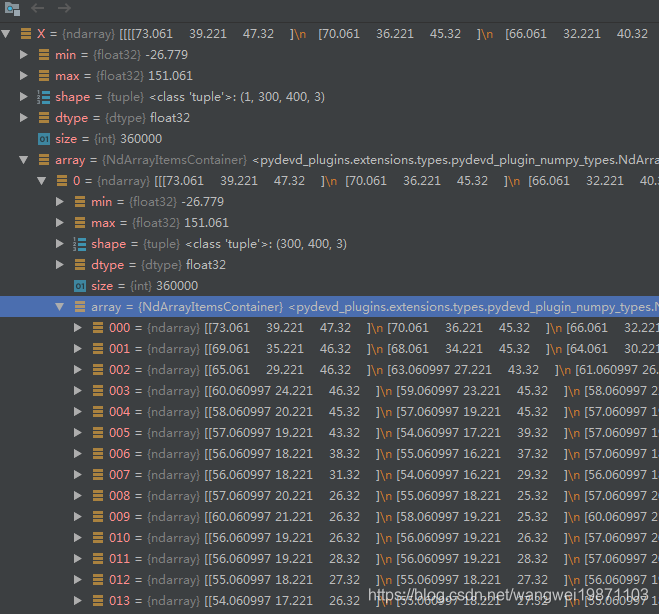The width and height of the screenshot is (659, 614).
Task: Collapse the first array NdArrayItemsContainer node
Action: tap(24, 160)
